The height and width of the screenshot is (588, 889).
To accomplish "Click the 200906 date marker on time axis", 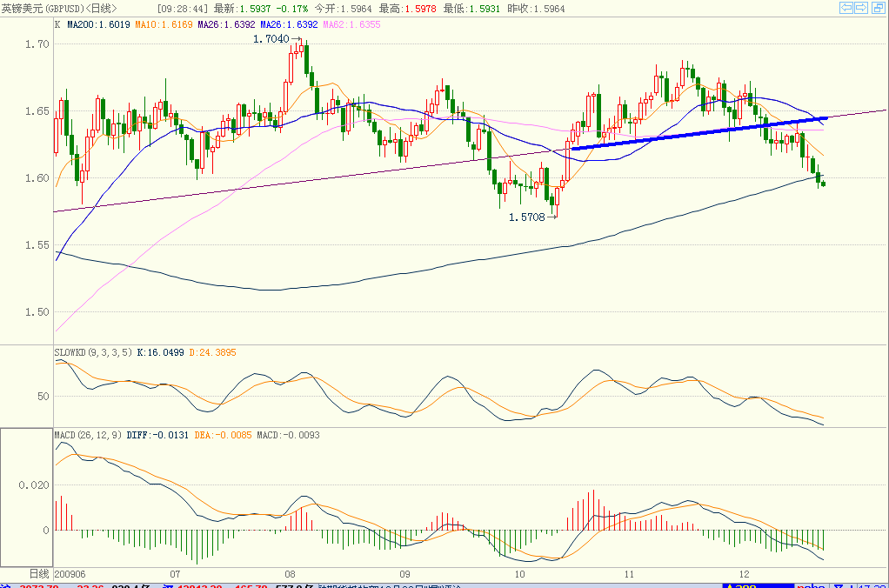I will click(x=70, y=574).
